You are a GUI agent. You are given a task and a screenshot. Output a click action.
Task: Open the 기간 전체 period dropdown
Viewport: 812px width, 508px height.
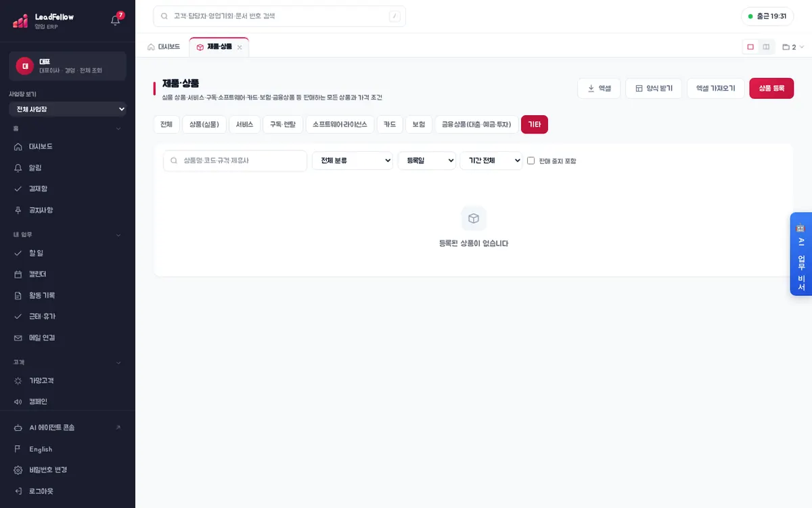click(491, 161)
